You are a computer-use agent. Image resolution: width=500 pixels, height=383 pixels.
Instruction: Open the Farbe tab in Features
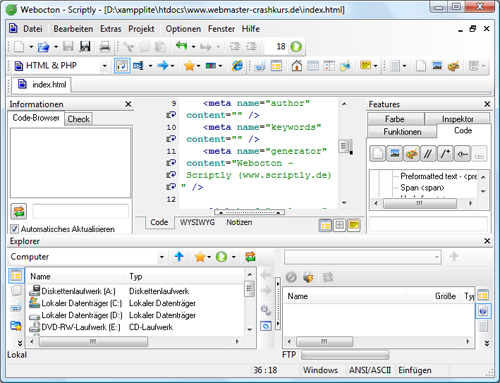click(395, 119)
